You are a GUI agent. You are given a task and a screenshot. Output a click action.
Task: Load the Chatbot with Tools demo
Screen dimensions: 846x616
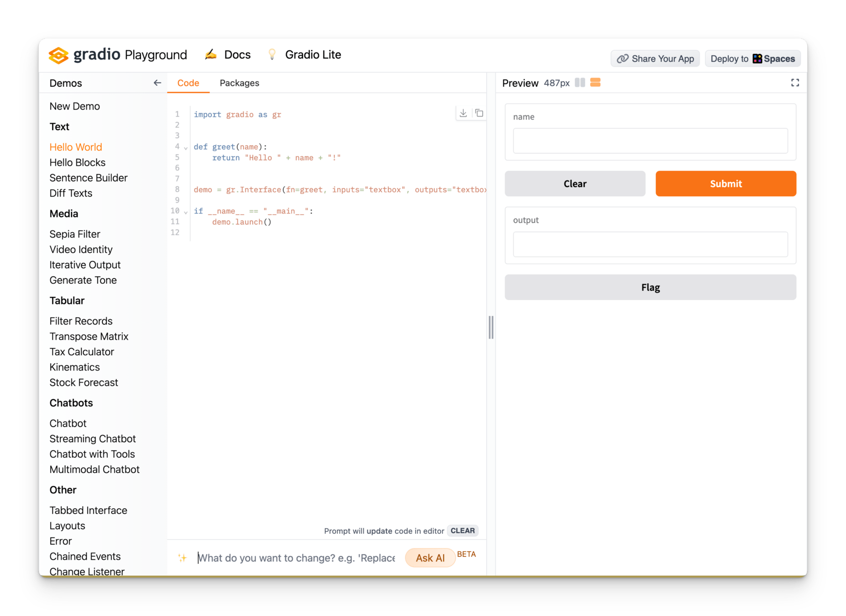point(92,454)
